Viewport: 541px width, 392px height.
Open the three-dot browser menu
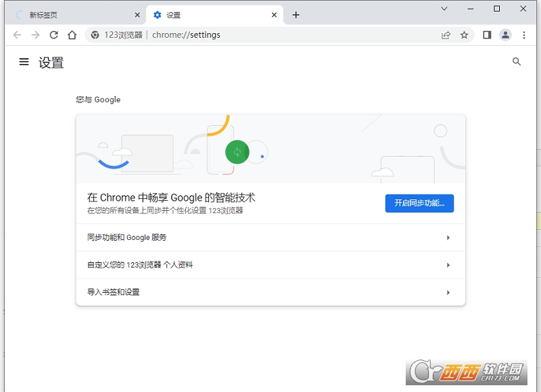click(x=523, y=35)
